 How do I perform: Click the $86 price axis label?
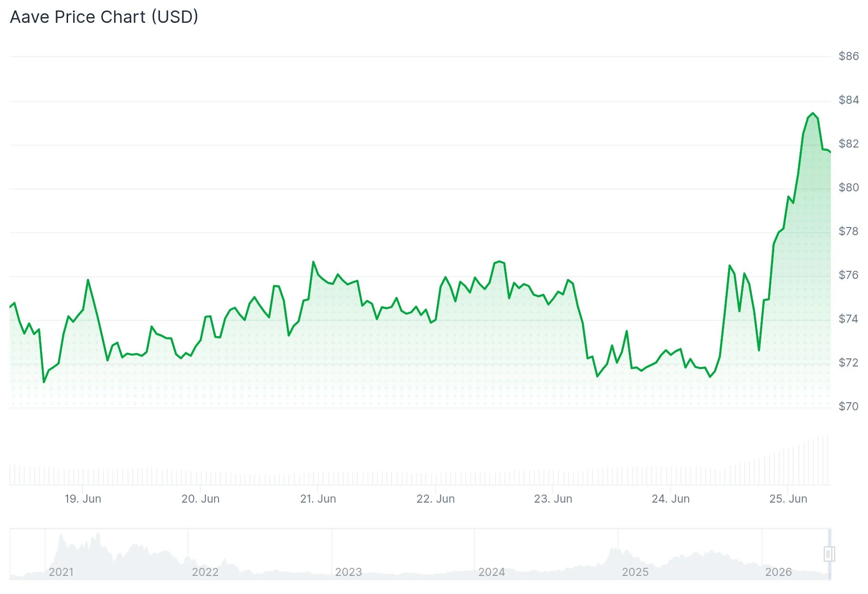[848, 56]
